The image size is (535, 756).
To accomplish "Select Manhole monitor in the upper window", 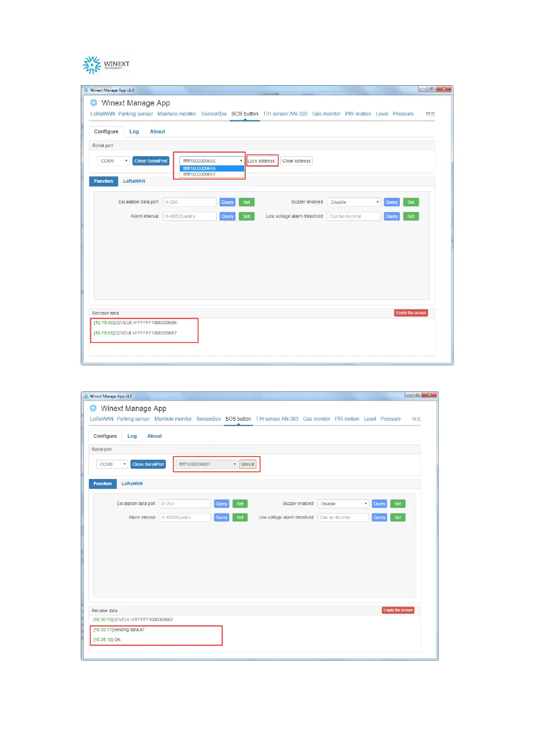I will (x=177, y=114).
